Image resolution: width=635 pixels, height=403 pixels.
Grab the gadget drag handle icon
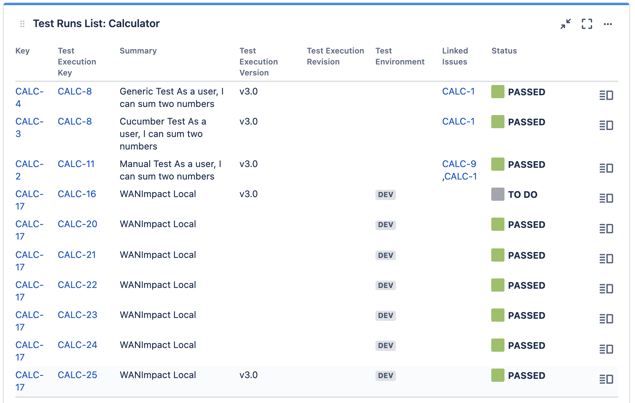click(x=22, y=24)
